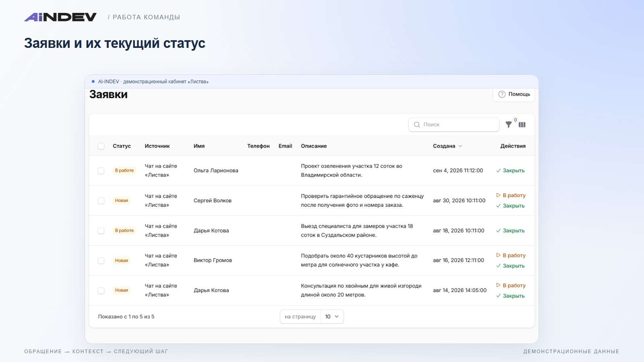Select checkbox for авг 14 Дарья Котова row
The width and height of the screenshot is (644, 362).
click(101, 290)
